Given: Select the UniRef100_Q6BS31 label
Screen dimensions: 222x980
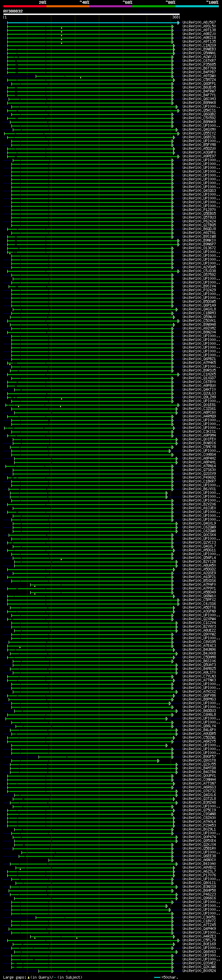Looking at the screenshot, I should click(199, 137).
